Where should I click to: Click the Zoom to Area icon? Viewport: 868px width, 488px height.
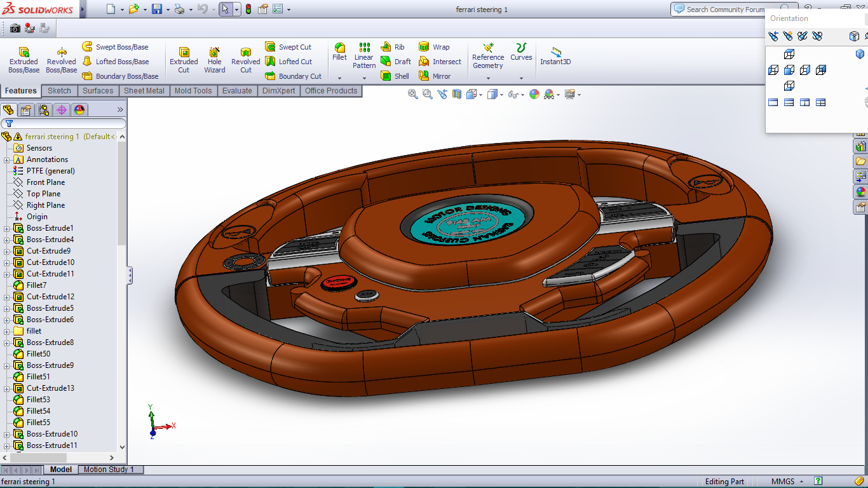click(x=428, y=94)
